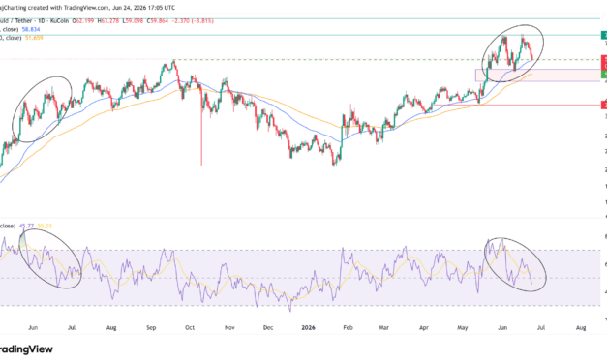This screenshot has height=364, width=607.
Task: Click the Apr label on time axis
Action: tap(424, 327)
